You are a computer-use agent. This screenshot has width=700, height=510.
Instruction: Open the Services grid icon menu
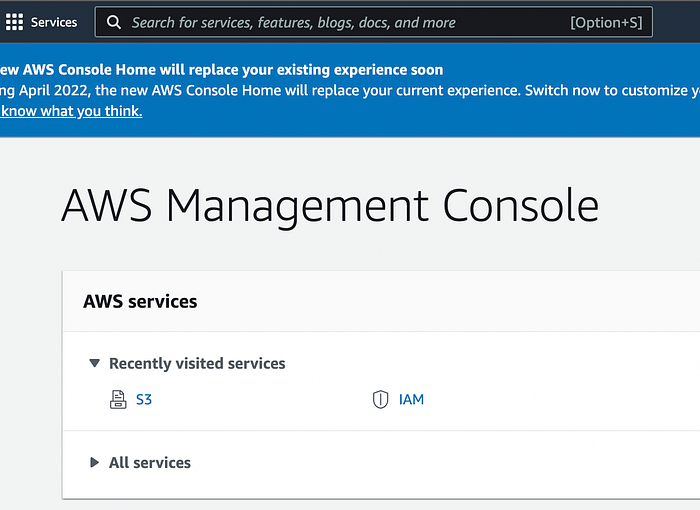[14, 22]
